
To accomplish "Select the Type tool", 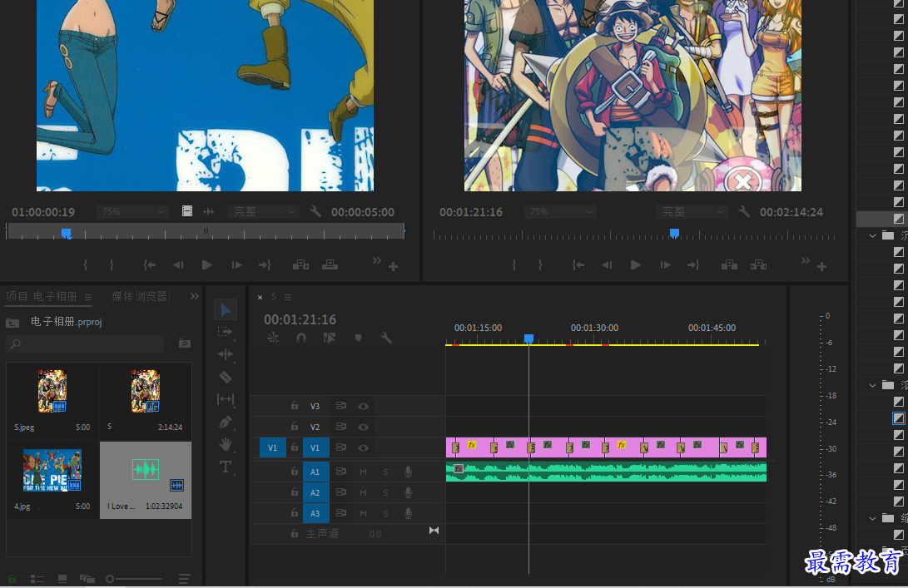I will pyautogui.click(x=226, y=467).
